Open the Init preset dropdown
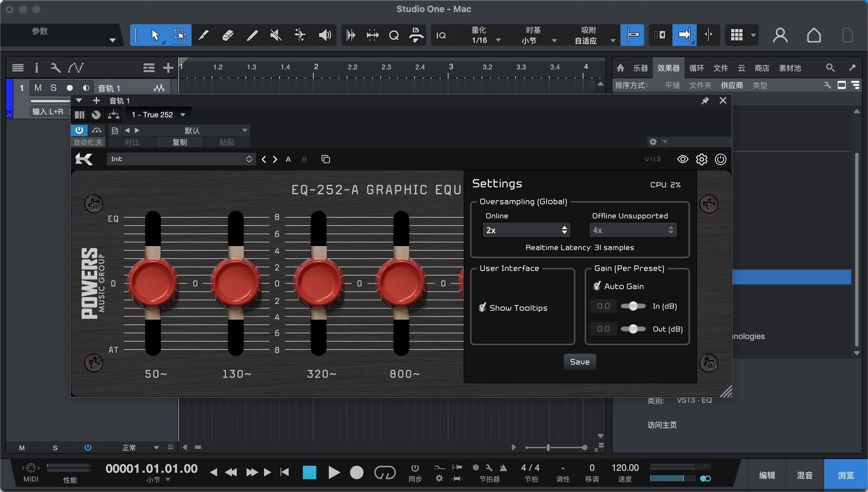The height and width of the screenshot is (492, 868). [180, 159]
